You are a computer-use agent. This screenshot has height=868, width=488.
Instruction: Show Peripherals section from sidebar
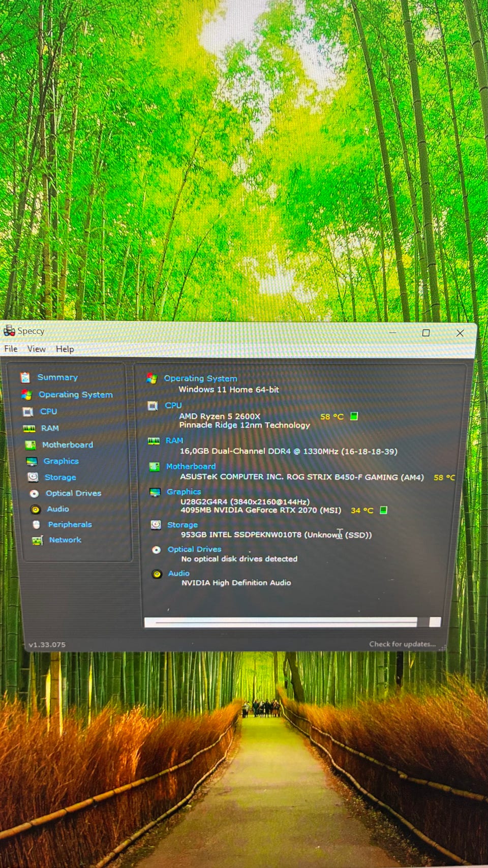pyautogui.click(x=70, y=524)
